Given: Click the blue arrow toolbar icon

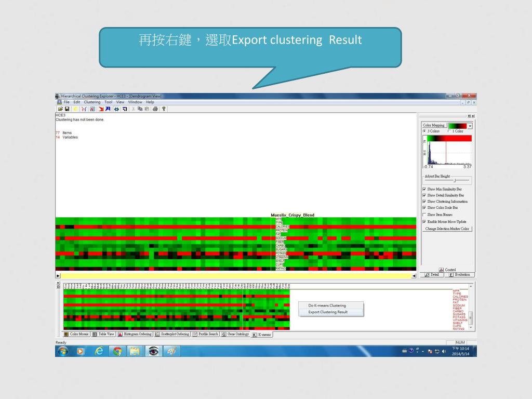Looking at the screenshot, I should [x=108, y=109].
